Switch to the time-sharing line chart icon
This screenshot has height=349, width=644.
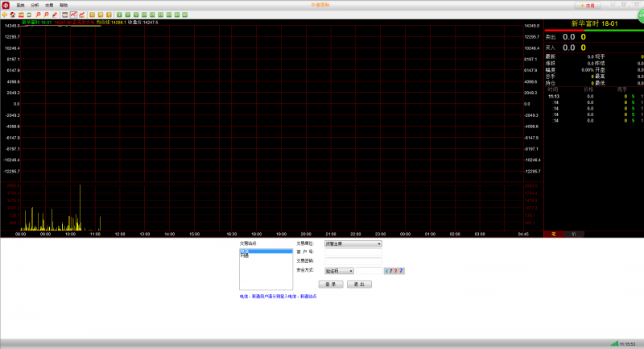coord(73,15)
